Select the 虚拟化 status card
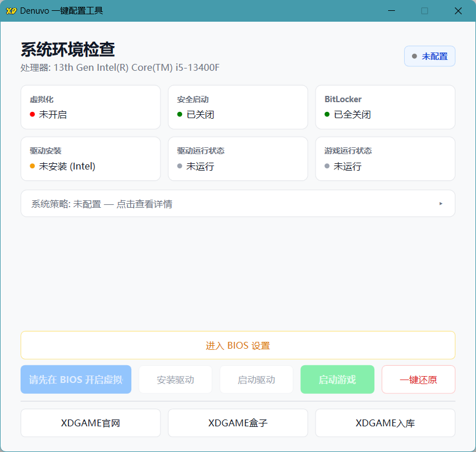The image size is (476, 452). click(91, 107)
